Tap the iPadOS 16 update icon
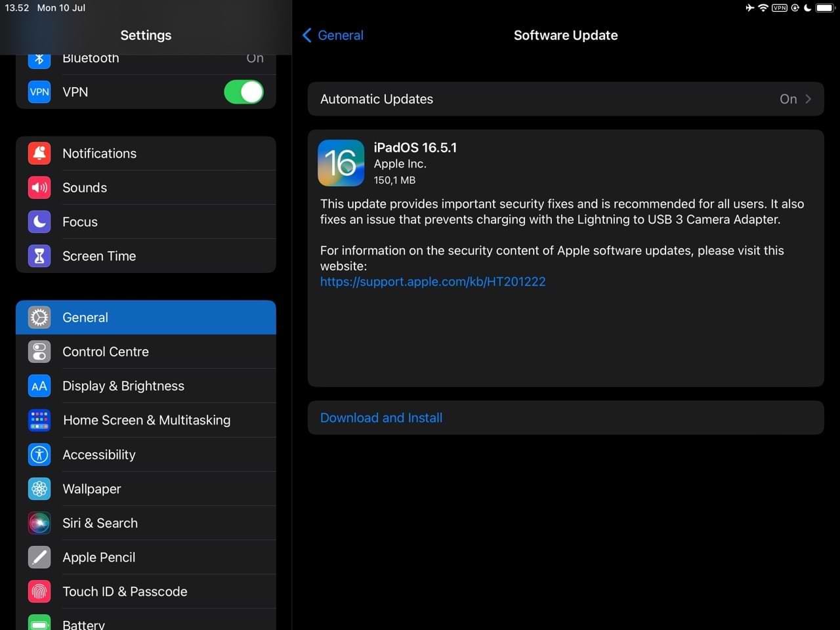This screenshot has width=840, height=630. (x=341, y=163)
